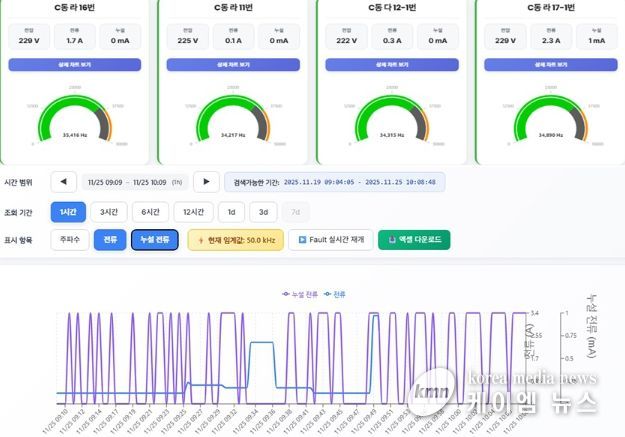The width and height of the screenshot is (625, 437).
Task: Choose the 1d period option
Action: (232, 211)
